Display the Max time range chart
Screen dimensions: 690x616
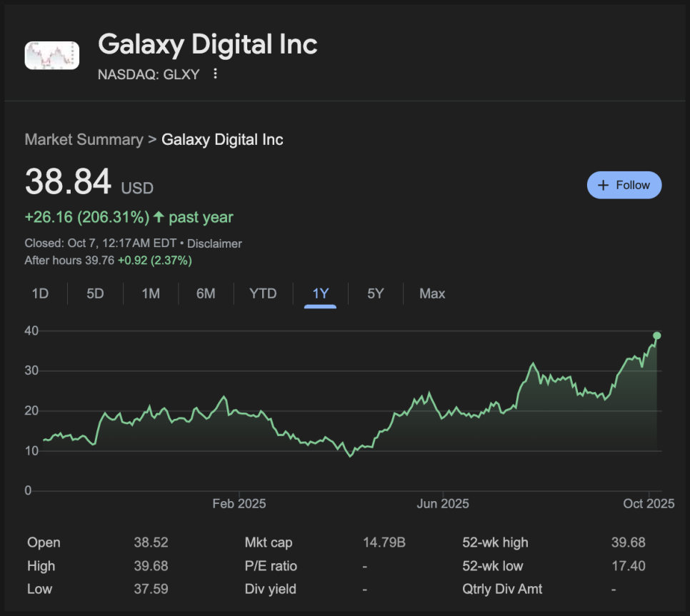[x=432, y=293]
